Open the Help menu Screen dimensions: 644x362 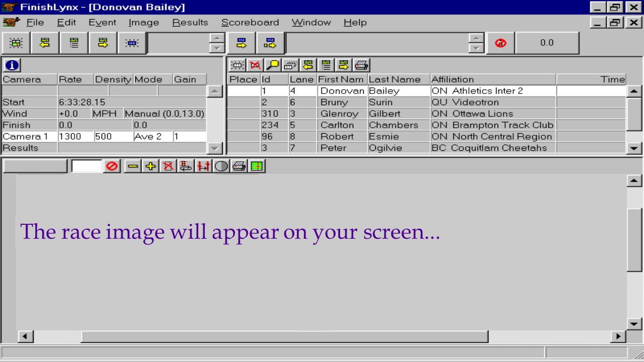pyautogui.click(x=355, y=22)
